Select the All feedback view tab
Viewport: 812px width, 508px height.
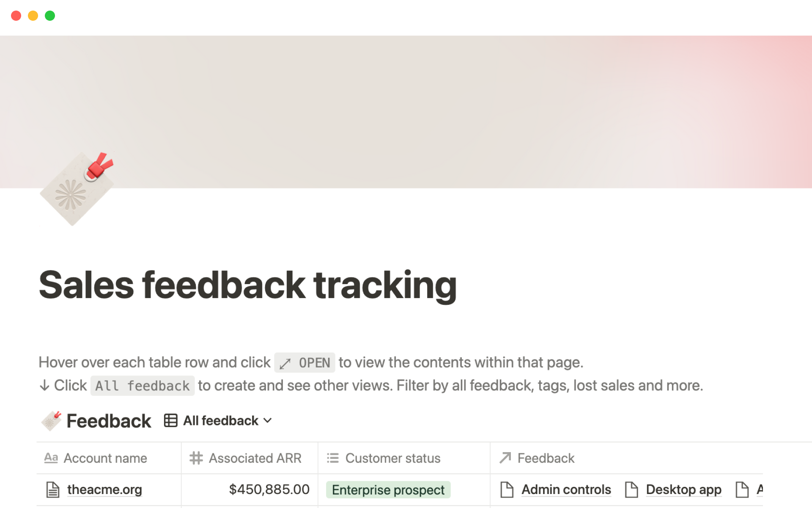pyautogui.click(x=220, y=421)
